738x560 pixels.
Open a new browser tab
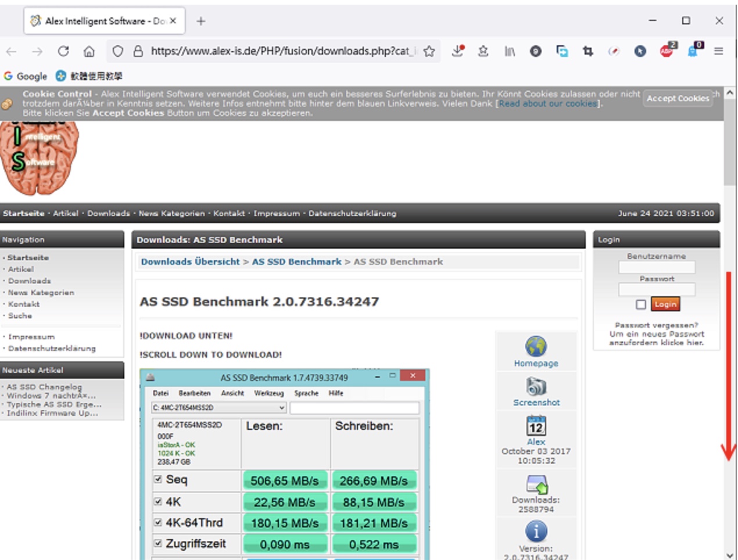click(x=200, y=21)
